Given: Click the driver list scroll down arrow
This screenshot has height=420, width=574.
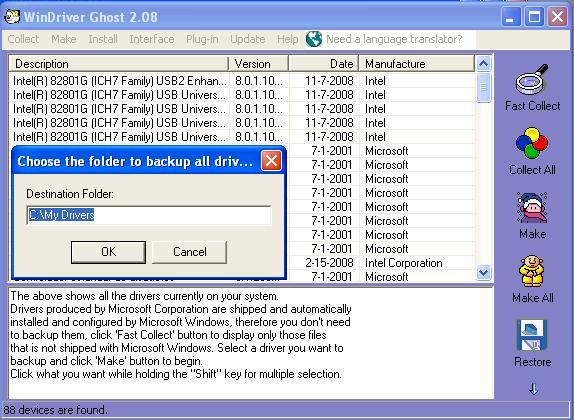Looking at the screenshot, I should 484,273.
